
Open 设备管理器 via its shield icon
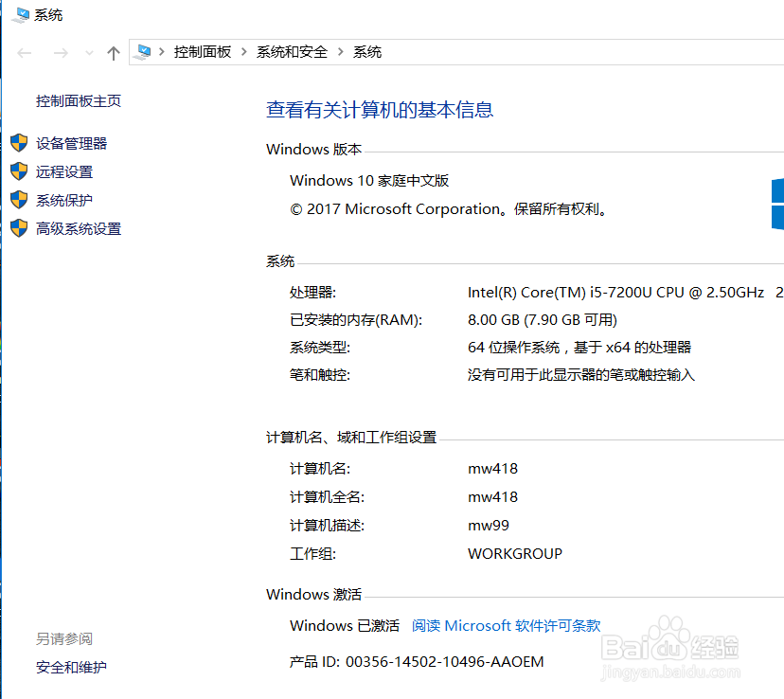(x=20, y=143)
